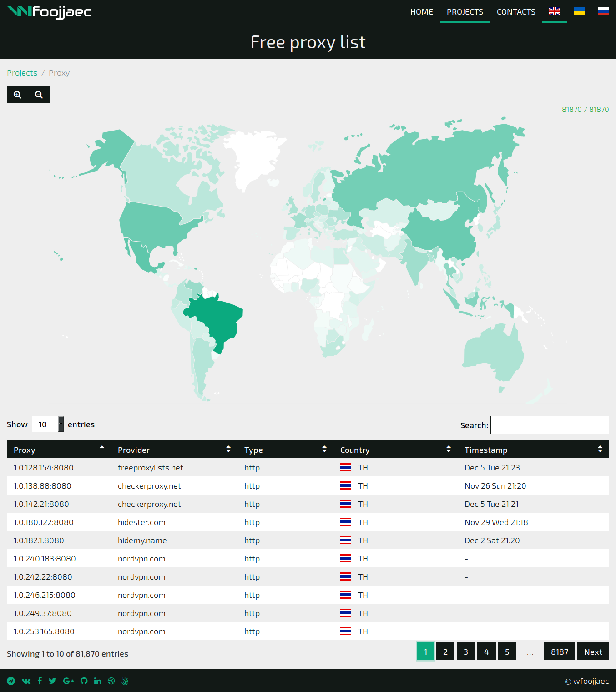Switch language using the Russian flag

(x=604, y=11)
